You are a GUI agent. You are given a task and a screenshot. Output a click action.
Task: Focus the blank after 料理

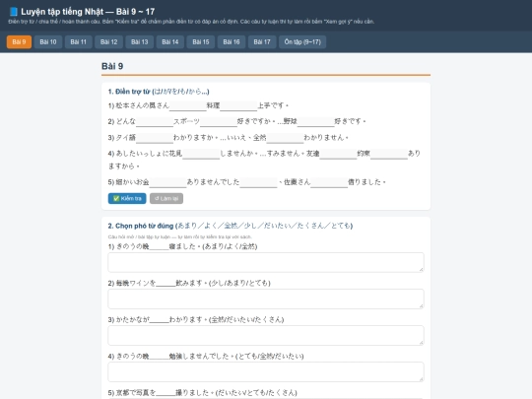238,105
